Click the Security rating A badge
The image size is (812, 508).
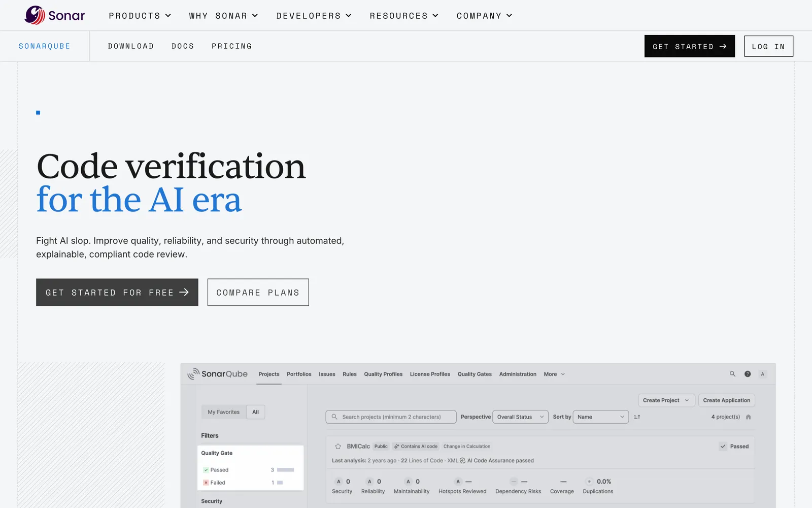(x=339, y=482)
